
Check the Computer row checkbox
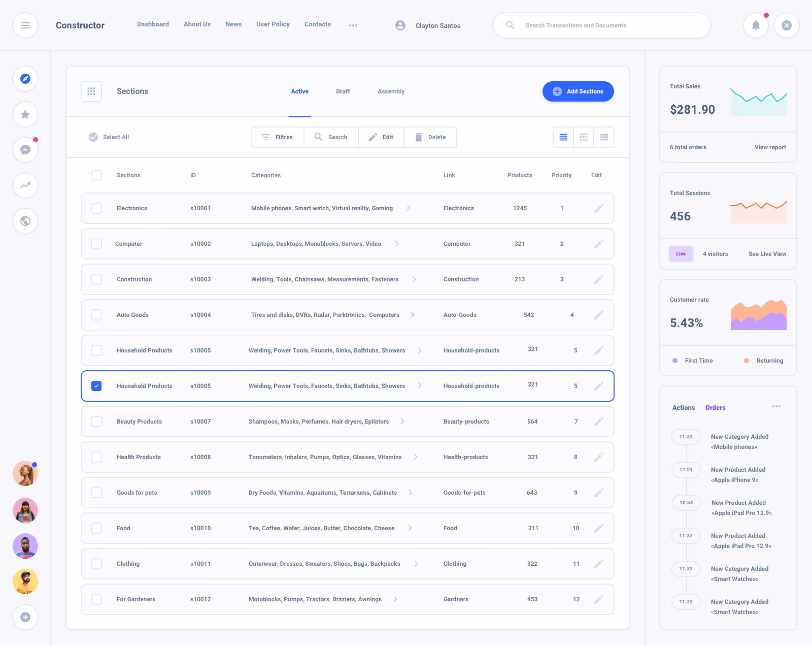[x=96, y=244]
